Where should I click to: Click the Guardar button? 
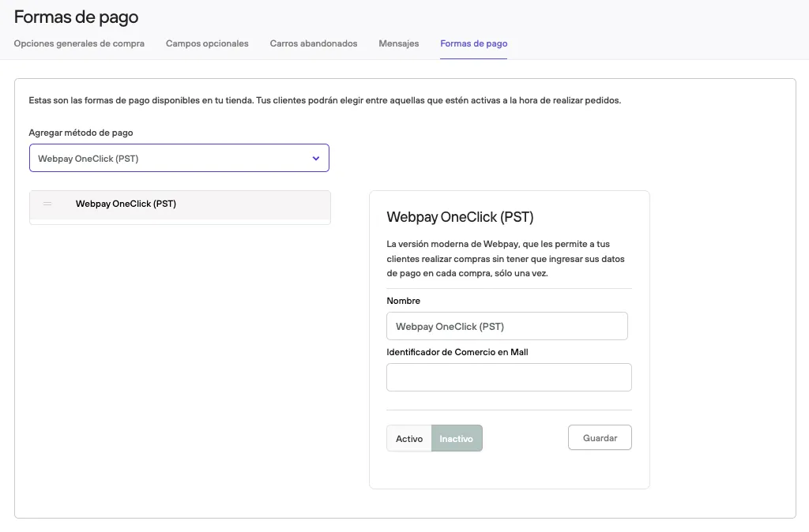pos(600,437)
